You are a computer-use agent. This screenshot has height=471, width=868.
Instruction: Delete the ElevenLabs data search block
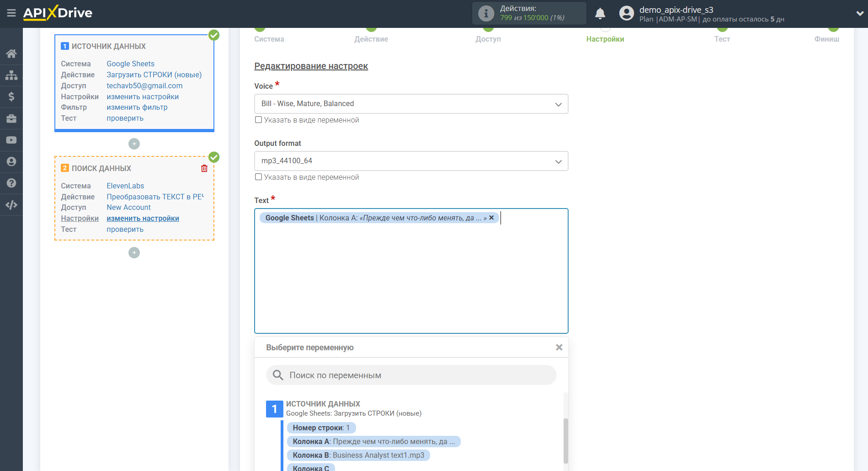(x=204, y=168)
